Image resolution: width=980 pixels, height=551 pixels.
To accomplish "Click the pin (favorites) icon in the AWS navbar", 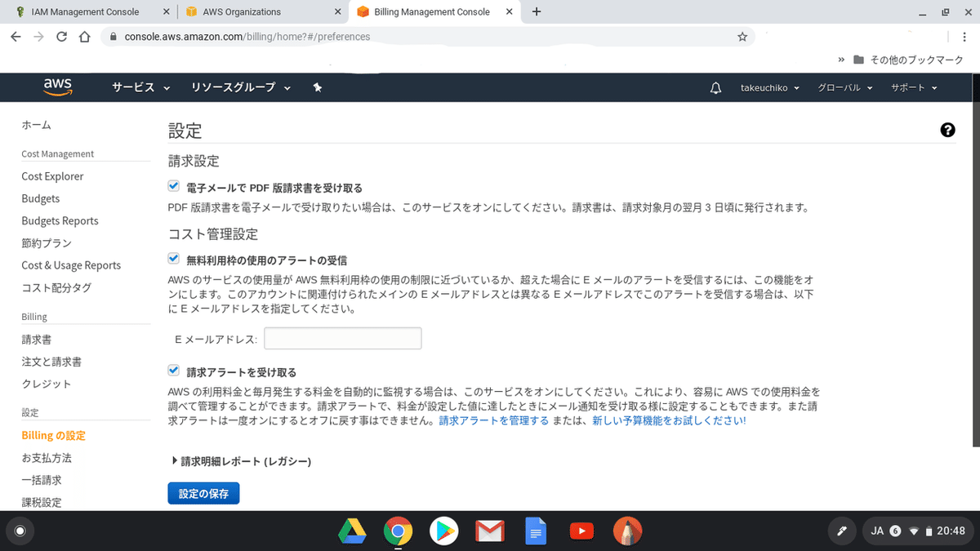I will pyautogui.click(x=318, y=87).
